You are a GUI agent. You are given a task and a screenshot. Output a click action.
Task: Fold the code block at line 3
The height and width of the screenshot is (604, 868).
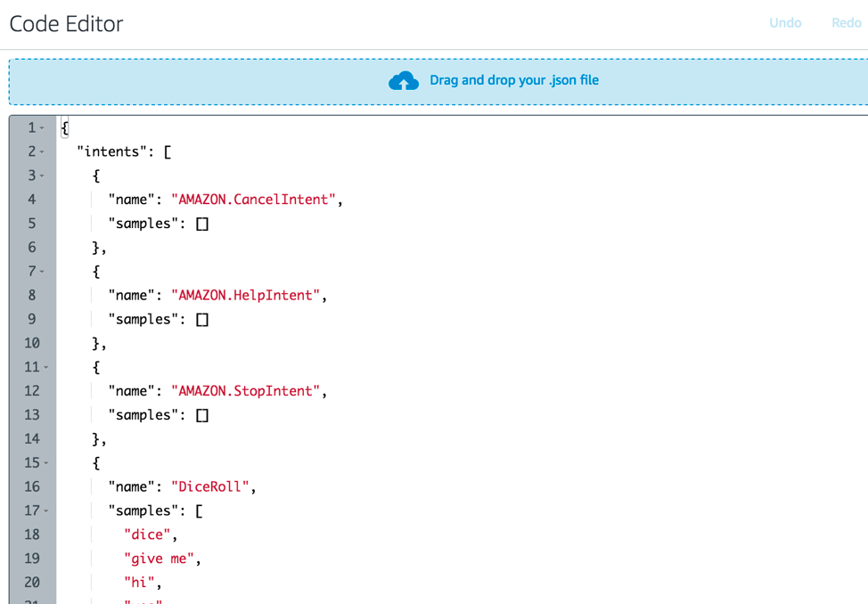click(x=42, y=176)
